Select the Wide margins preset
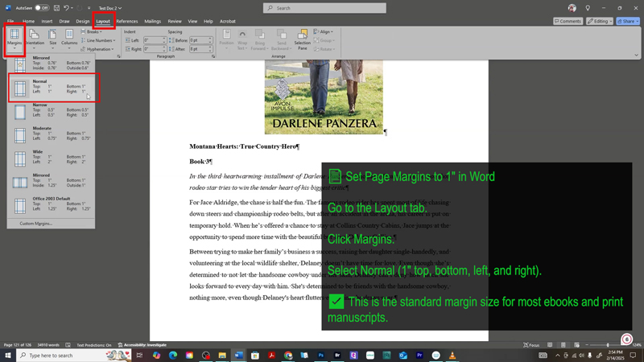644x362 pixels. point(52,158)
